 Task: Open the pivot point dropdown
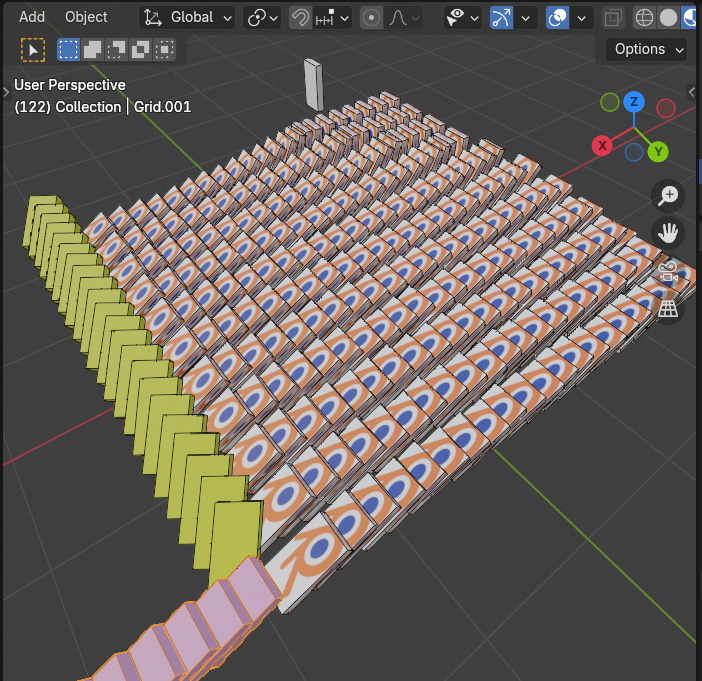tap(262, 18)
